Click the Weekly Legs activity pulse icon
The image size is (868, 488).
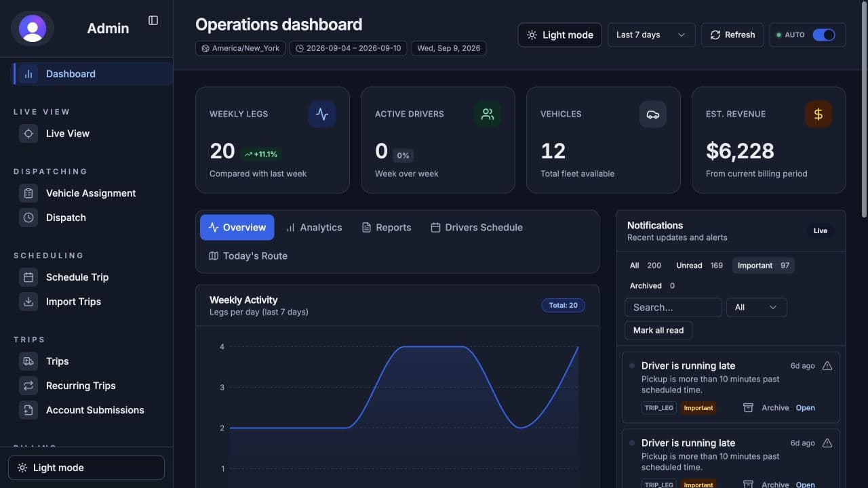coord(322,115)
